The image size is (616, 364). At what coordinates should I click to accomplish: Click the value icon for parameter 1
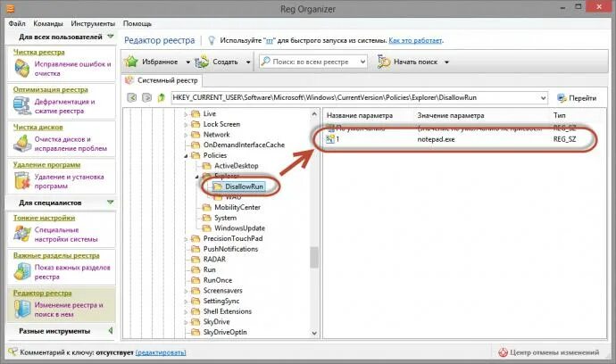click(330, 139)
